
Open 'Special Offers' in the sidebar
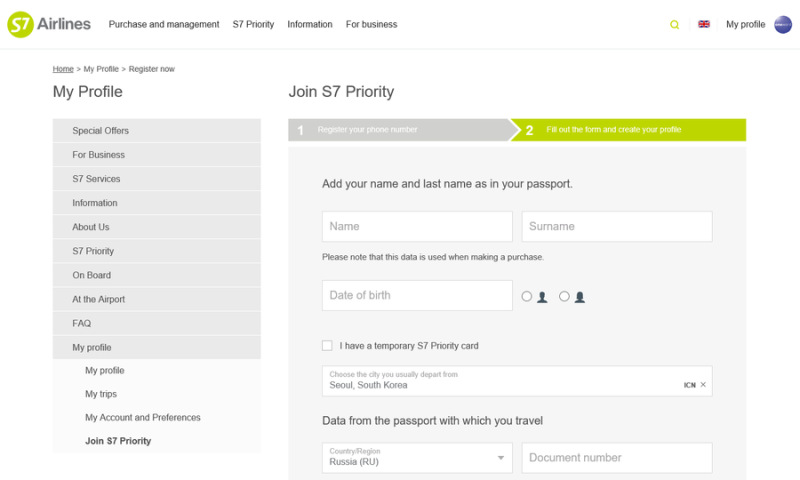pyautogui.click(x=100, y=131)
